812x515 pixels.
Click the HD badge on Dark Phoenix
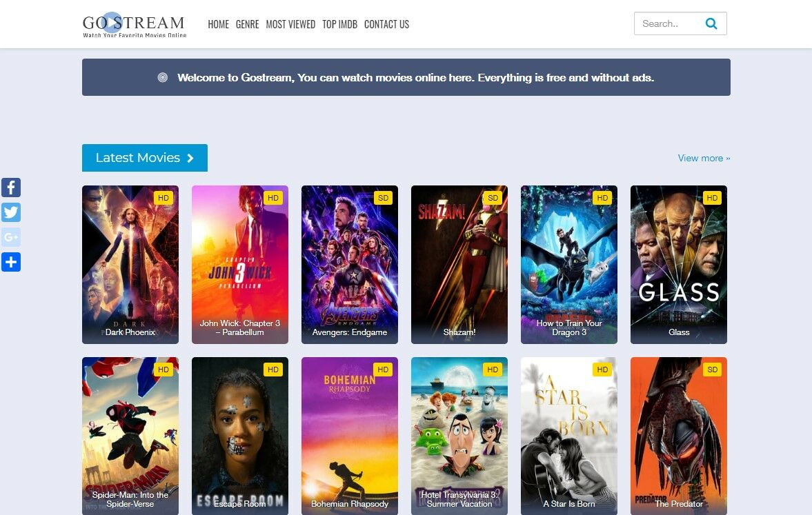coord(163,198)
